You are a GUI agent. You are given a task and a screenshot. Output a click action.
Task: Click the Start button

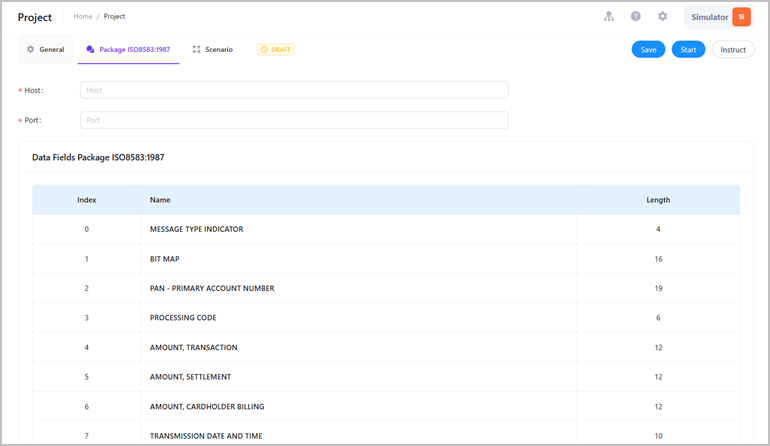(x=688, y=50)
